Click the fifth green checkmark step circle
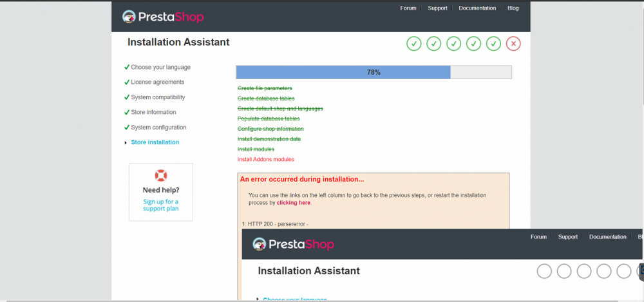 coord(494,44)
